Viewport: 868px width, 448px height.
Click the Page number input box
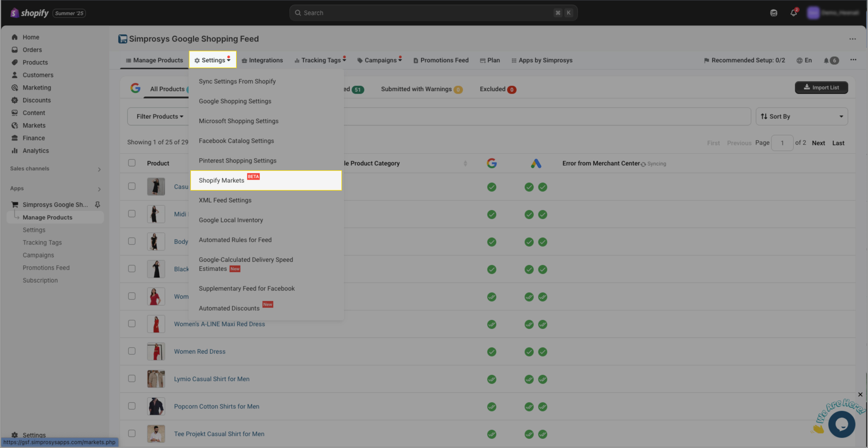coord(782,143)
